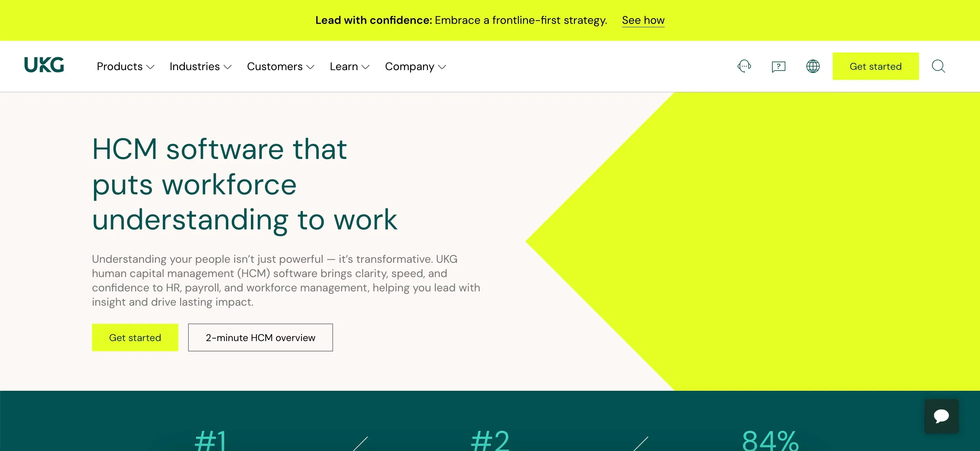Image resolution: width=980 pixels, height=451 pixels.
Task: Click the UKG logo
Action: [x=44, y=65]
